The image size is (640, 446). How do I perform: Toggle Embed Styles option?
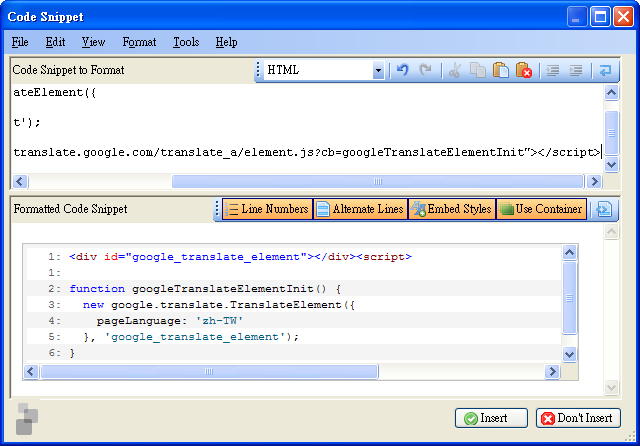pyautogui.click(x=452, y=209)
